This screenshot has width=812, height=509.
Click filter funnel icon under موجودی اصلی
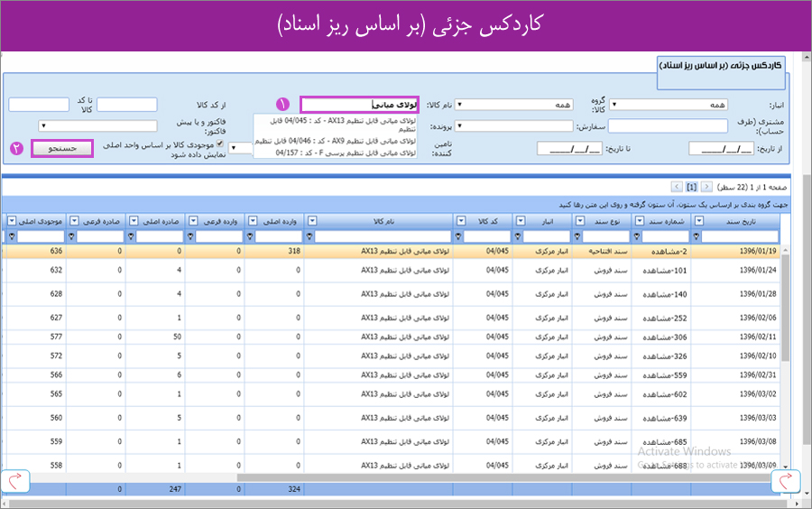point(12,236)
